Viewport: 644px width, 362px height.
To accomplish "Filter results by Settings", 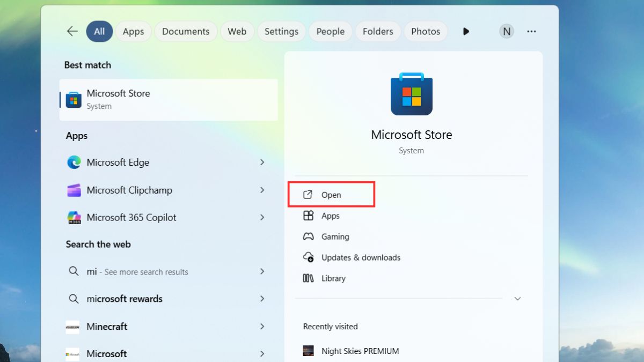I will tap(281, 32).
